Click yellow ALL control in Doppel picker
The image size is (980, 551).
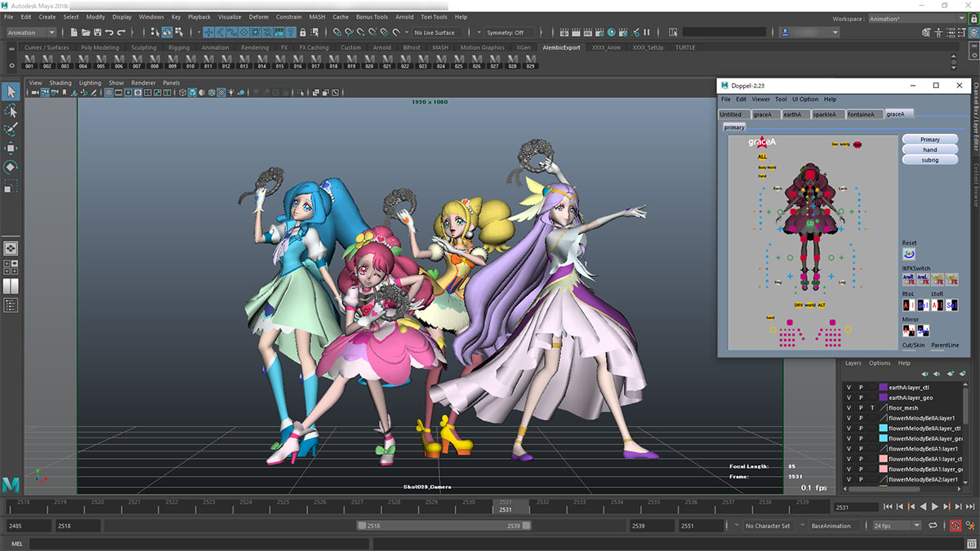click(762, 157)
